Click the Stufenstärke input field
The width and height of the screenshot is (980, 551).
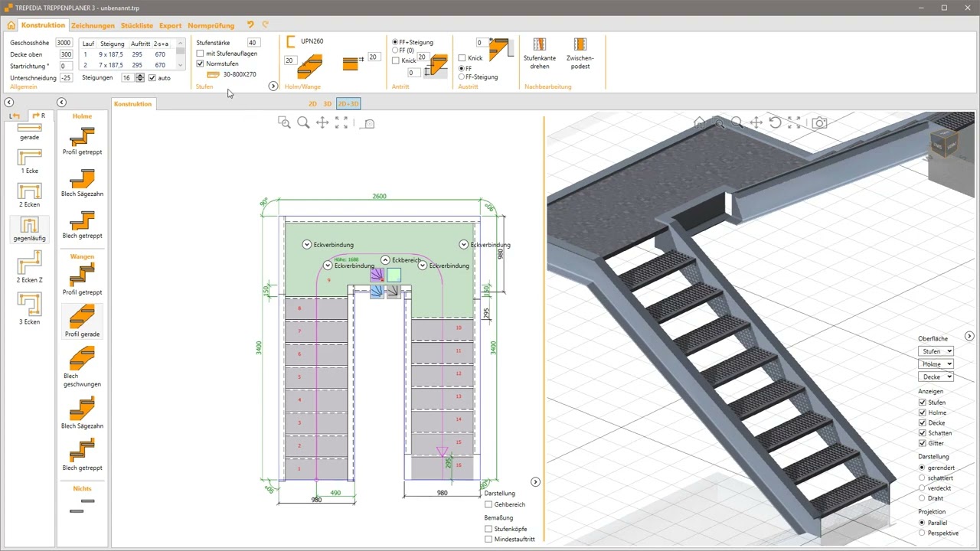[253, 43]
